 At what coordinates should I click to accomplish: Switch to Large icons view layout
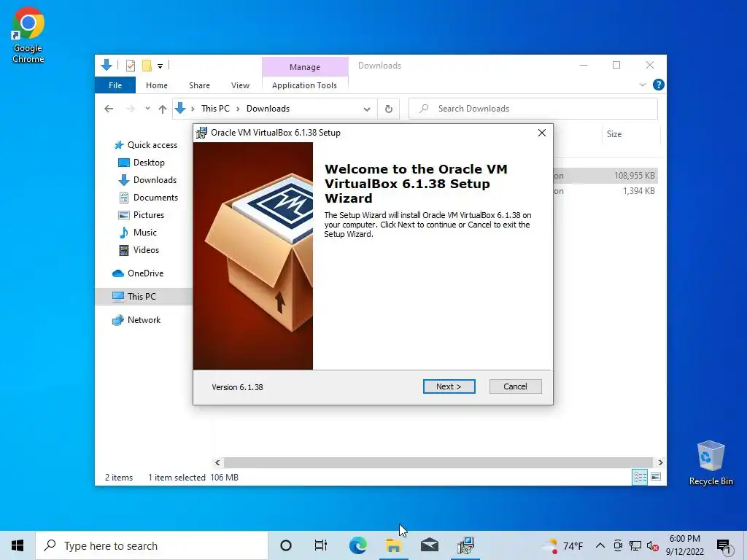pyautogui.click(x=656, y=477)
